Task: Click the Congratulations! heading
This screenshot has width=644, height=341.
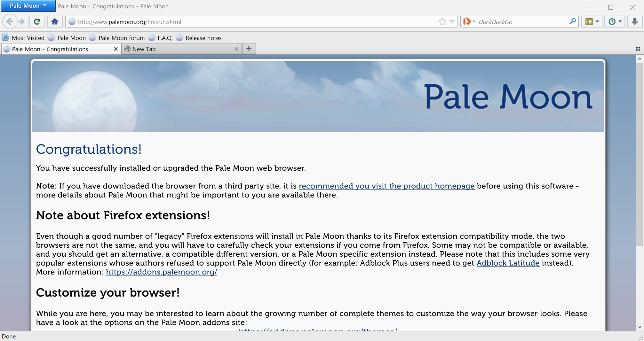Action: pos(89,149)
